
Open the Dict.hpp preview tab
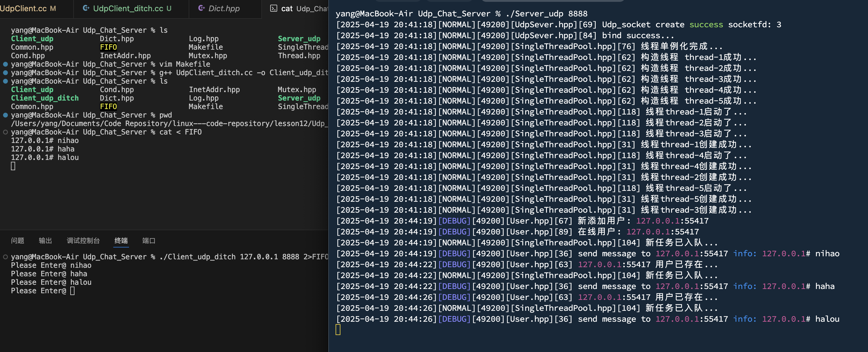point(224,8)
